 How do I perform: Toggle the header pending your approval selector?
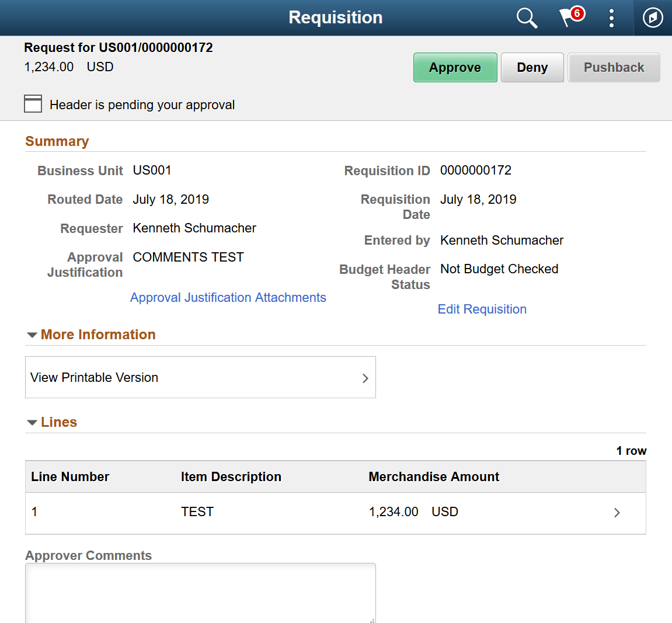(33, 103)
